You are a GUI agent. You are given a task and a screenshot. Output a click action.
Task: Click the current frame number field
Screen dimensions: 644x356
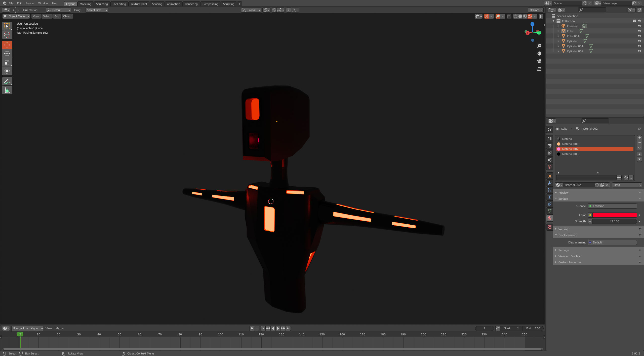pyautogui.click(x=484, y=328)
